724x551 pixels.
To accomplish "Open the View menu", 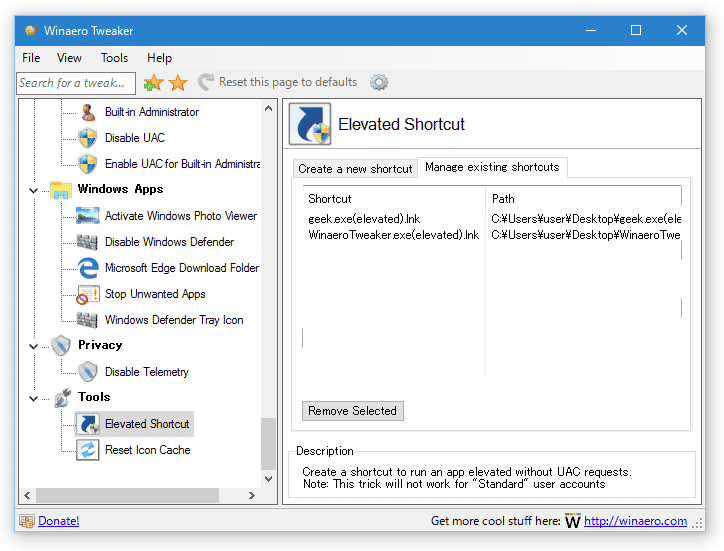I will (69, 58).
